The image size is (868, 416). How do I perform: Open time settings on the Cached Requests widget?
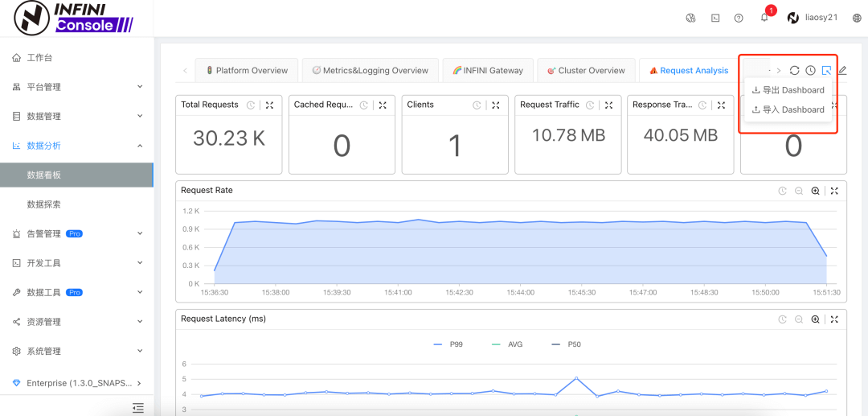click(x=364, y=105)
